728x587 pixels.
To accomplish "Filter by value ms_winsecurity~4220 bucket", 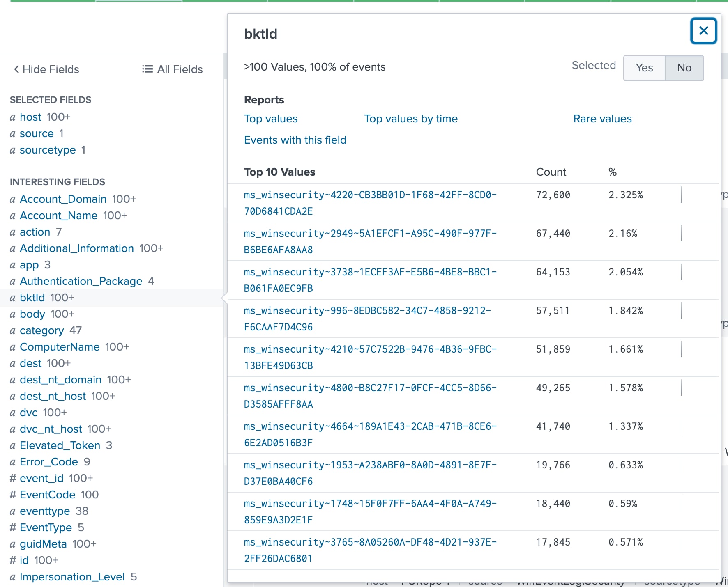I will click(x=371, y=203).
